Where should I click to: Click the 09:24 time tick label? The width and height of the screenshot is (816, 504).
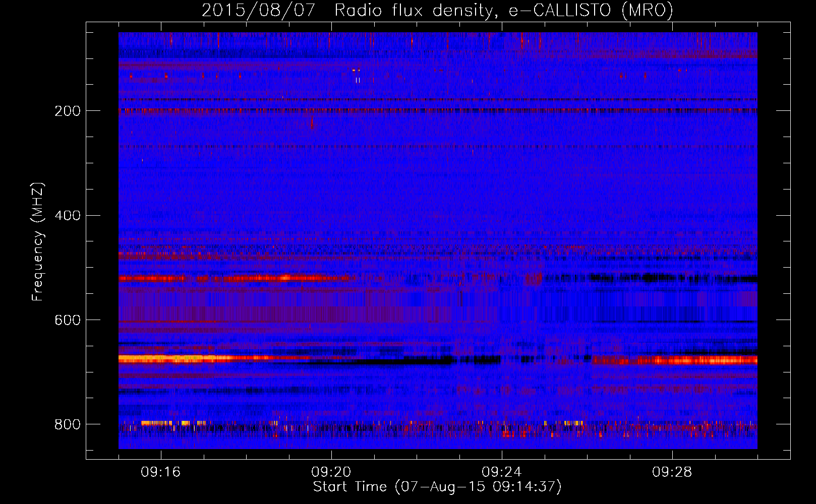pos(502,472)
